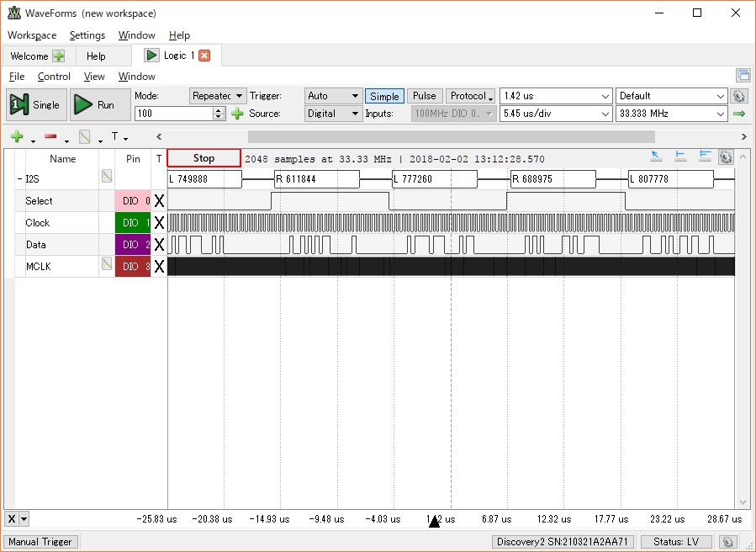Click the gear icon beside Default dropdown
Screen dimensions: 756x552
[x=739, y=96]
